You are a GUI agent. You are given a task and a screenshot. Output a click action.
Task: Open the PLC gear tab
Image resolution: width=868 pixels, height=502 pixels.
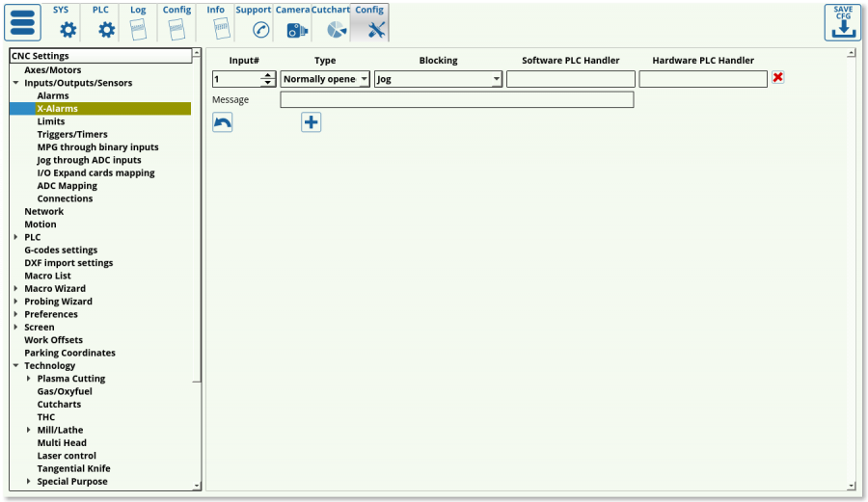(100, 23)
